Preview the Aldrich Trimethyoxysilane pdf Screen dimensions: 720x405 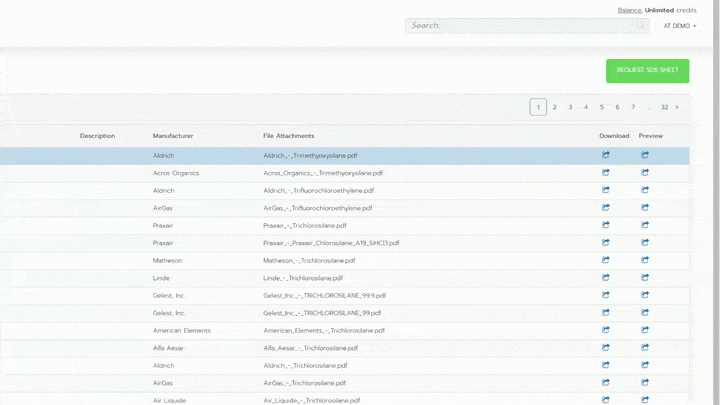click(x=645, y=155)
